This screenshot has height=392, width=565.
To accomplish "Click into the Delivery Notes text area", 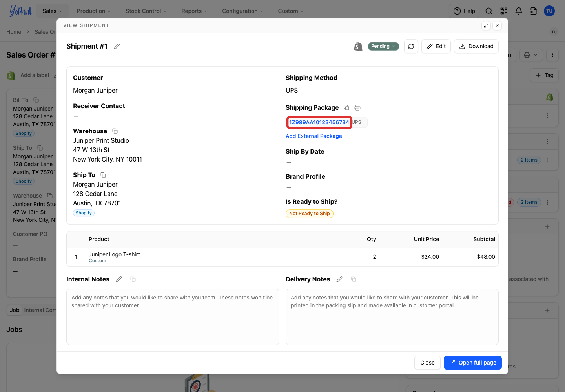I will coord(392,317).
